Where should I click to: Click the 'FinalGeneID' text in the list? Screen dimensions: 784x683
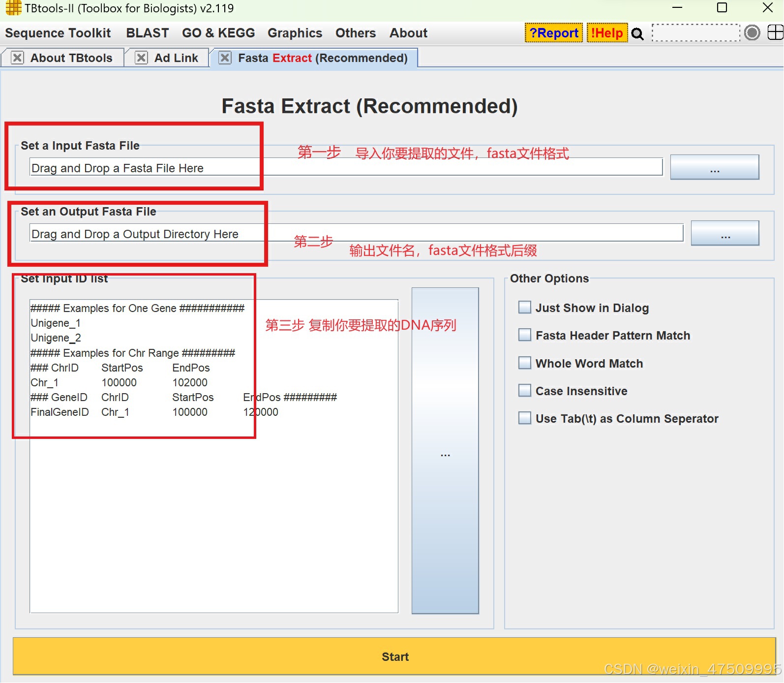60,412
